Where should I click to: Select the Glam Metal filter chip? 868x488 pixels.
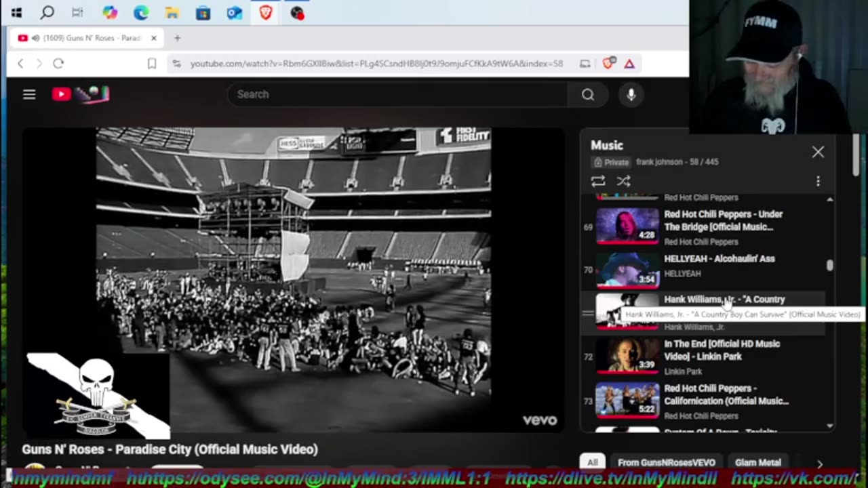757,462
